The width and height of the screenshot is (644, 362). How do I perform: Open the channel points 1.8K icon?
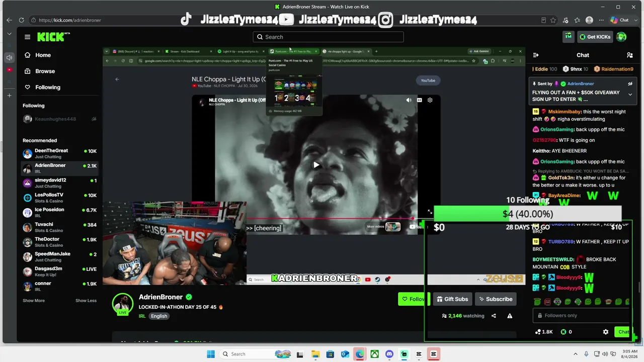pos(544,332)
